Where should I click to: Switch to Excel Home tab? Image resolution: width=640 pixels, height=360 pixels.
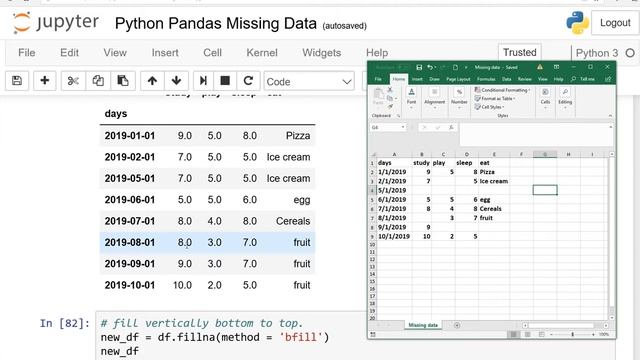(x=399, y=79)
